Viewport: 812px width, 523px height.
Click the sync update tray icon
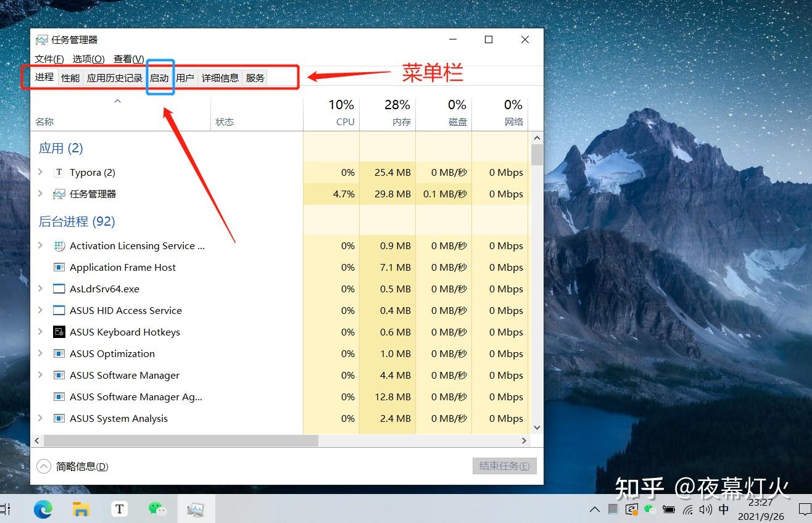click(x=631, y=509)
